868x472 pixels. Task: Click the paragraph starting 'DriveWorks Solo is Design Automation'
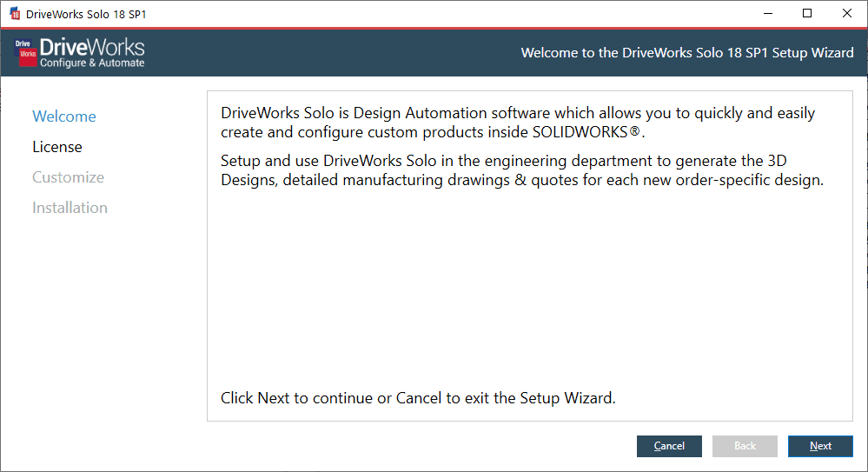tap(518, 123)
